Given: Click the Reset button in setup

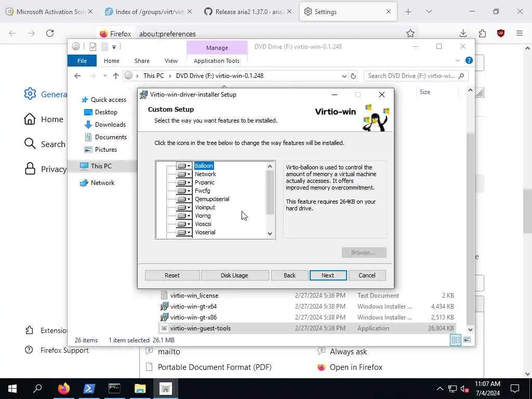Looking at the screenshot, I should coord(172,275).
